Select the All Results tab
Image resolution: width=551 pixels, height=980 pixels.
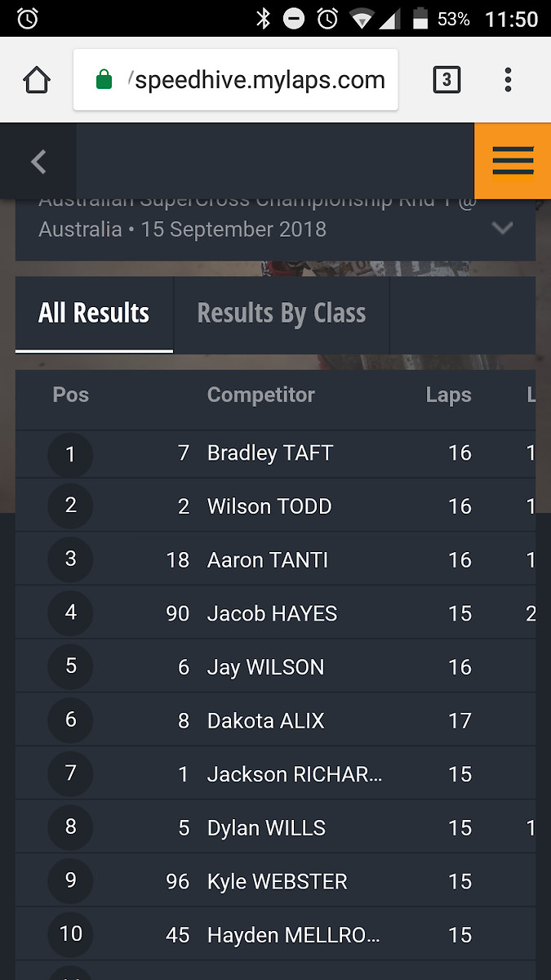click(x=94, y=314)
